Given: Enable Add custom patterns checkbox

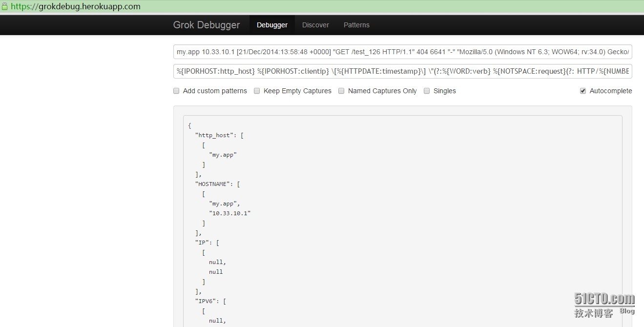Looking at the screenshot, I should point(176,91).
